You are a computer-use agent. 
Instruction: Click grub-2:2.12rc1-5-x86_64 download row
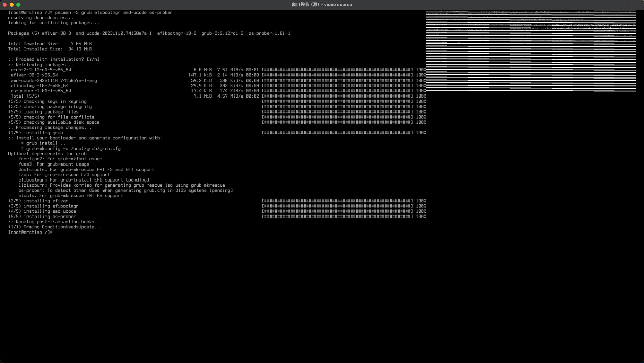pos(218,70)
